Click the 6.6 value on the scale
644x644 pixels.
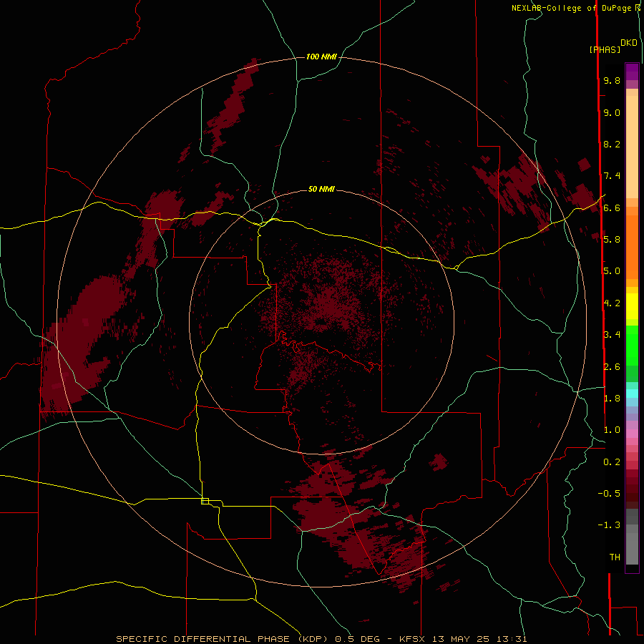tap(612, 208)
